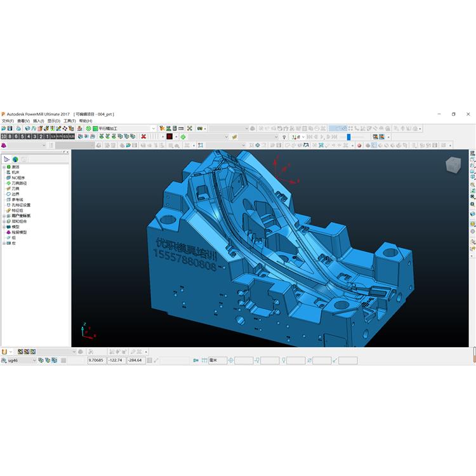Click the measure ruler icon
This screenshot has width=476, height=476.
(x=181, y=128)
